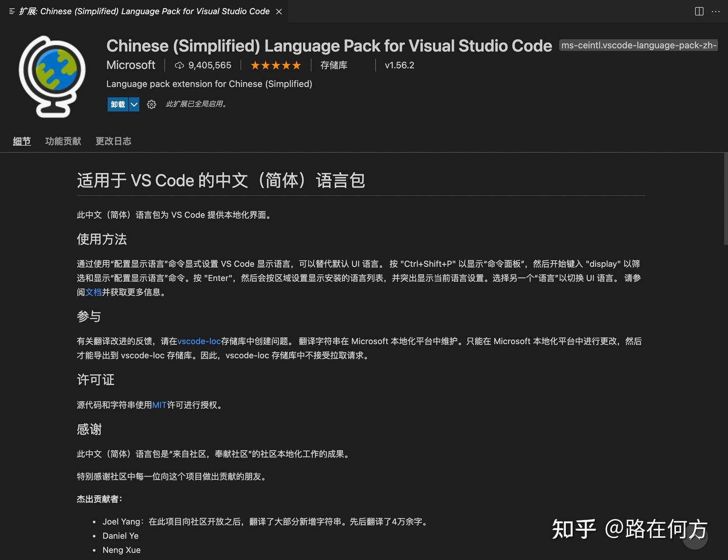Open the 文档 documentation link
728x560 pixels.
point(94,292)
